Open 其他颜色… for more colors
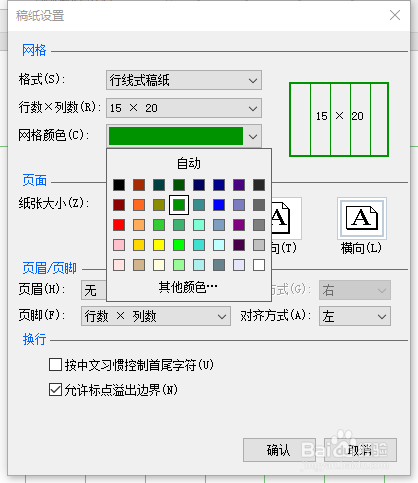The image size is (418, 483). pyautogui.click(x=189, y=287)
